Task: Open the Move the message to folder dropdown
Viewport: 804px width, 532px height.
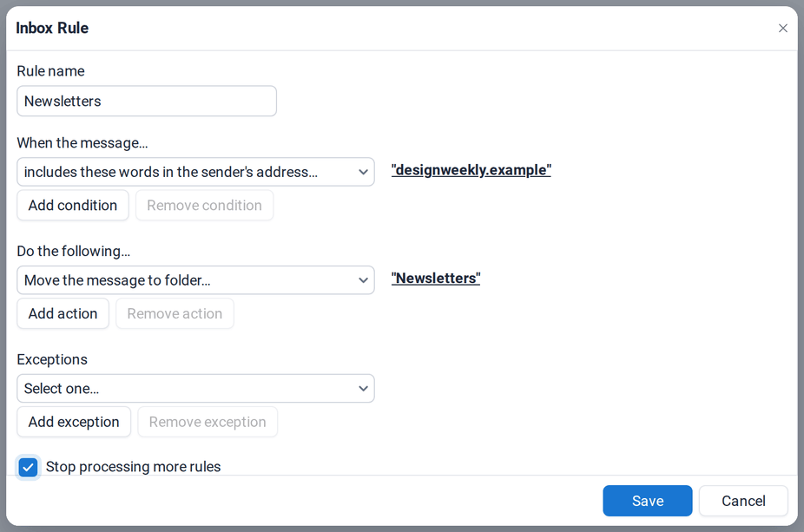Action: coord(196,279)
